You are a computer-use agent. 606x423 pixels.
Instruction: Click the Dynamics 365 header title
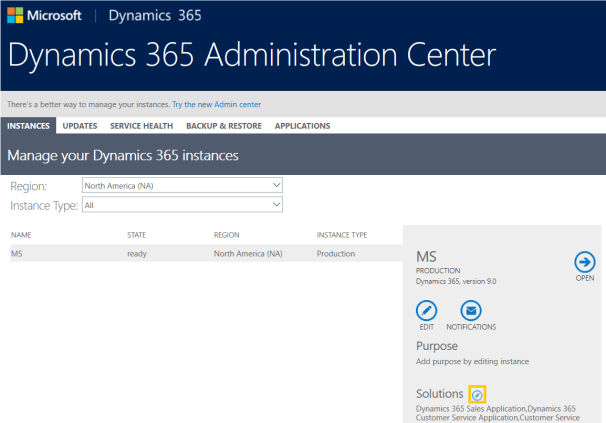click(x=154, y=17)
